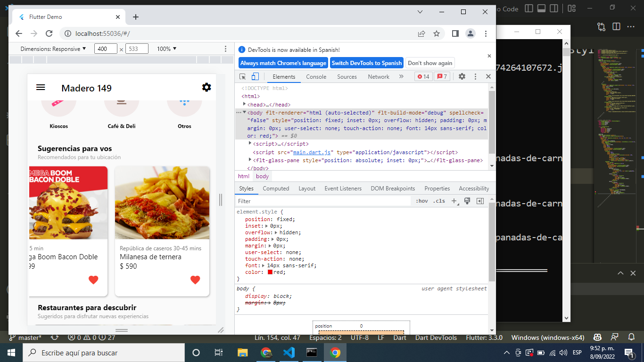Open the Dimensions: Responsive dropdown
Viewport: 644px width, 362px height.
[53, 49]
